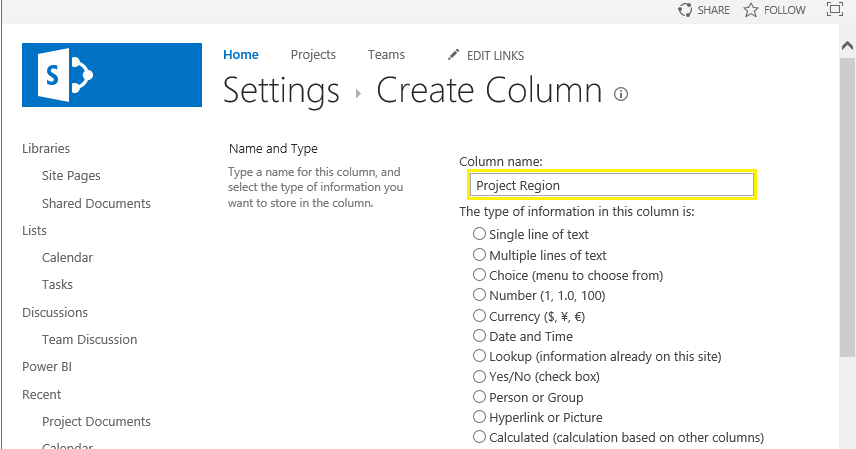Click Recent heading in the sidebar
The height and width of the screenshot is (449, 856).
pos(41,394)
